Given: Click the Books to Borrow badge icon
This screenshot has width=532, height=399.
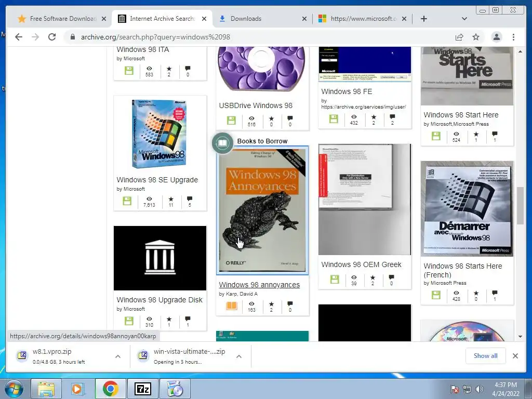Looking at the screenshot, I should tap(222, 143).
